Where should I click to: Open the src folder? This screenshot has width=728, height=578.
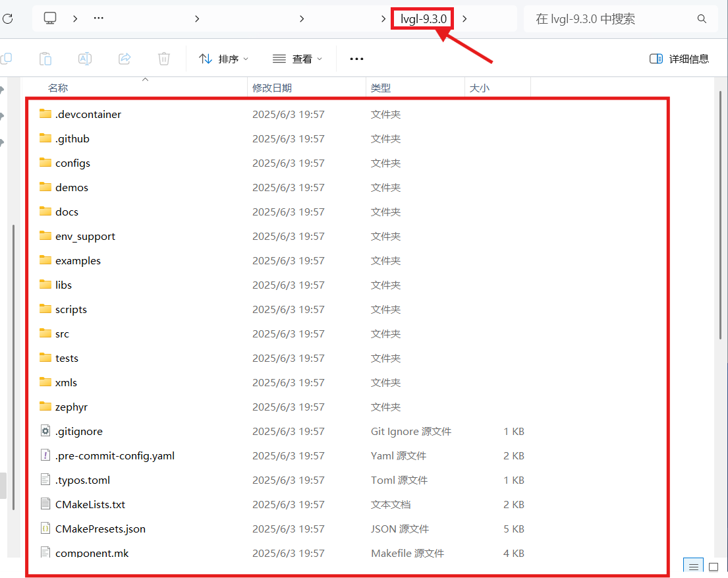tap(62, 333)
